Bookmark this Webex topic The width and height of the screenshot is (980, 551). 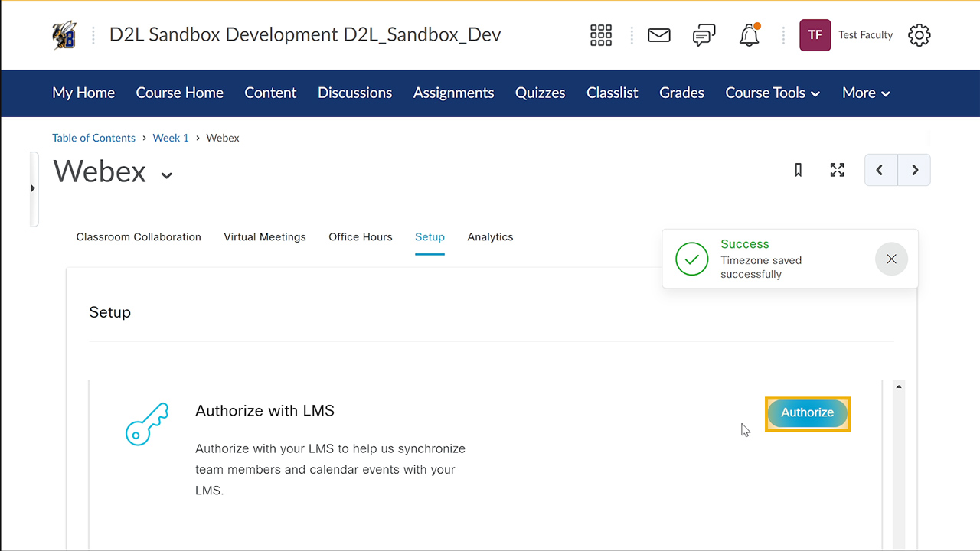click(x=798, y=170)
